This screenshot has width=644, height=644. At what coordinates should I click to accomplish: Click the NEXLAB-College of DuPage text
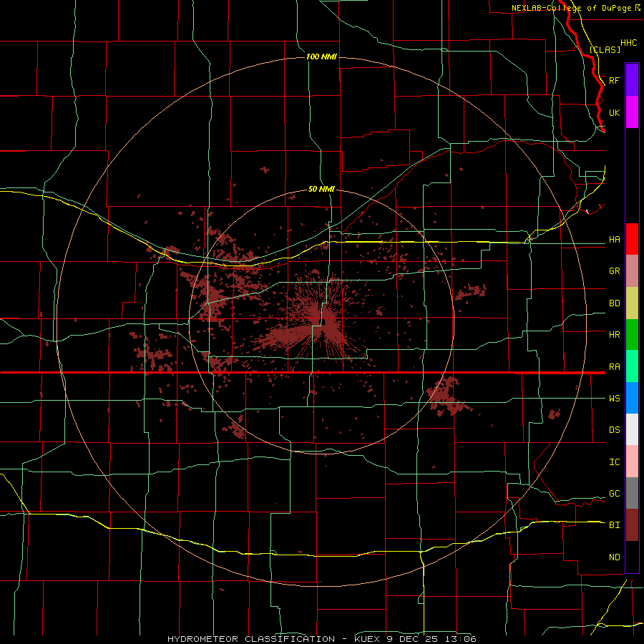[x=571, y=8]
